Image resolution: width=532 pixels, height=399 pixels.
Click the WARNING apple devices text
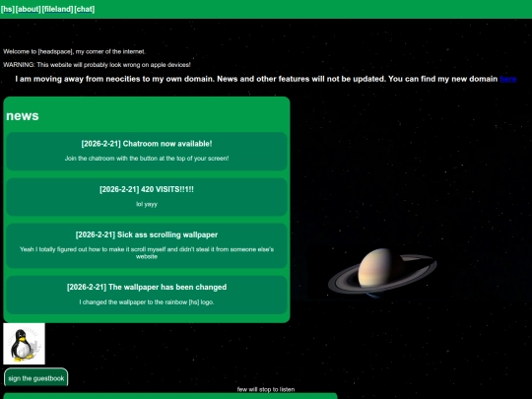(x=97, y=64)
